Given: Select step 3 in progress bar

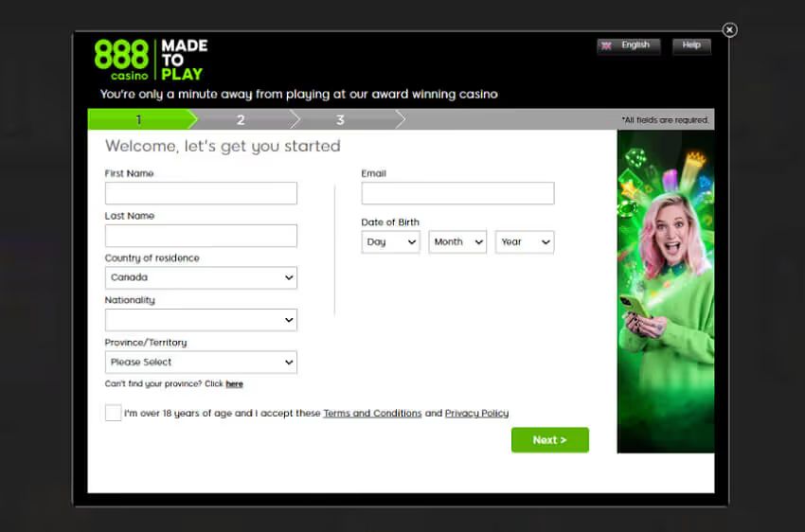Looking at the screenshot, I should pyautogui.click(x=340, y=119).
